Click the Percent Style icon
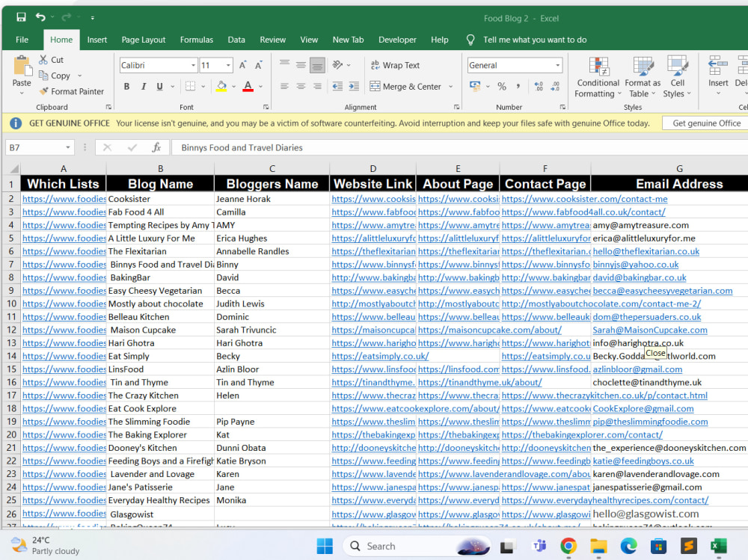The height and width of the screenshot is (560, 748). pos(502,86)
